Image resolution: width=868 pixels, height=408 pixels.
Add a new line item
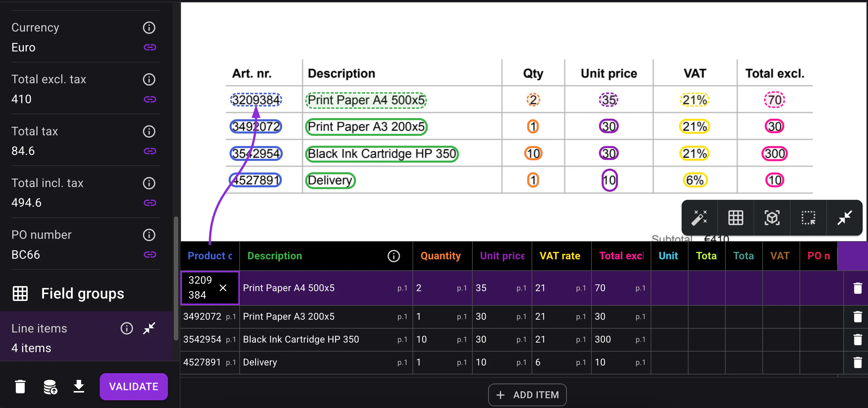527,395
